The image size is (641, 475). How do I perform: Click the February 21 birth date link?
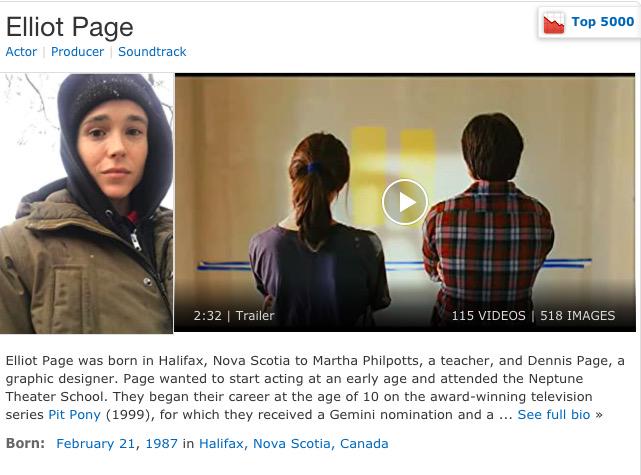tap(96, 444)
